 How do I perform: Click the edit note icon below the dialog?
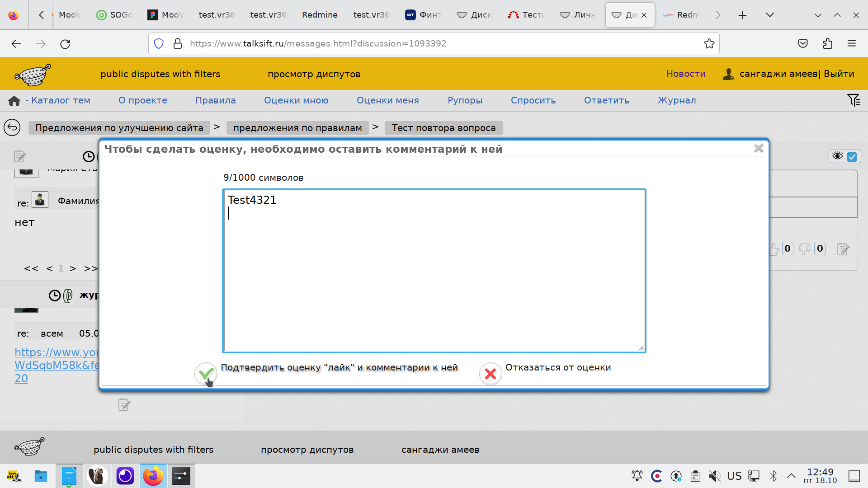tap(124, 404)
